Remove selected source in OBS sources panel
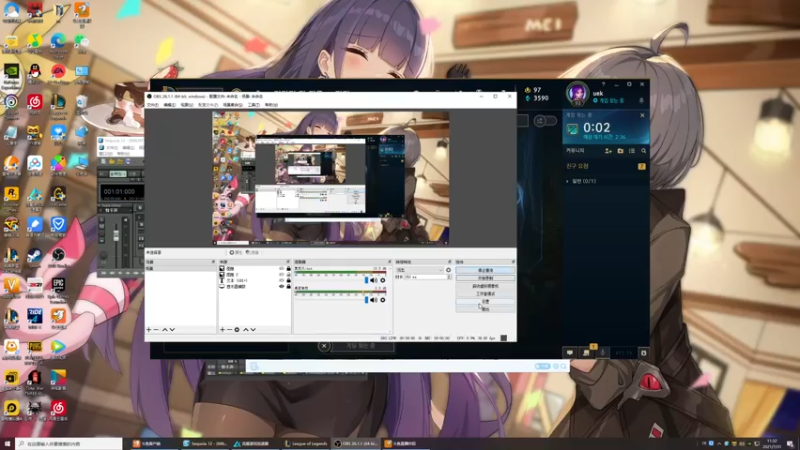This screenshot has height=450, width=800. click(x=230, y=330)
